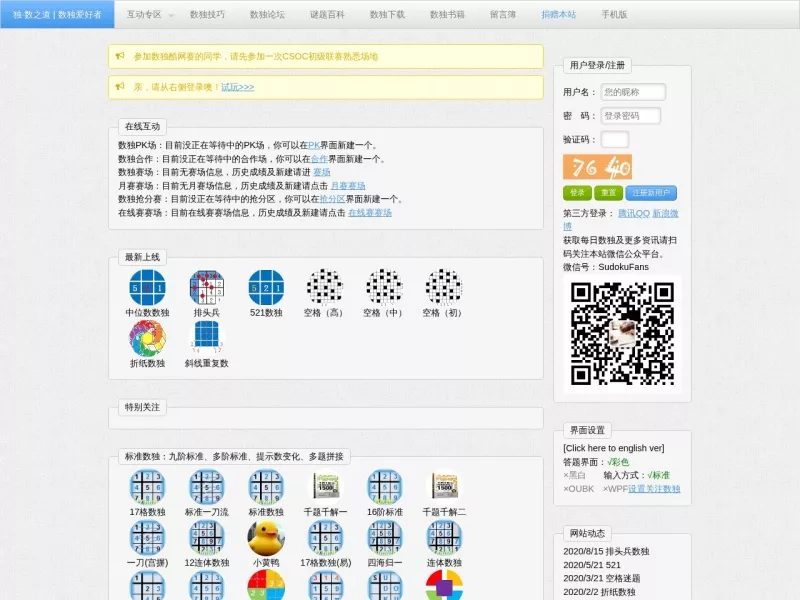Open the 小黄鸭 yellow duck icon
This screenshot has width=800, height=600.
tap(266, 538)
